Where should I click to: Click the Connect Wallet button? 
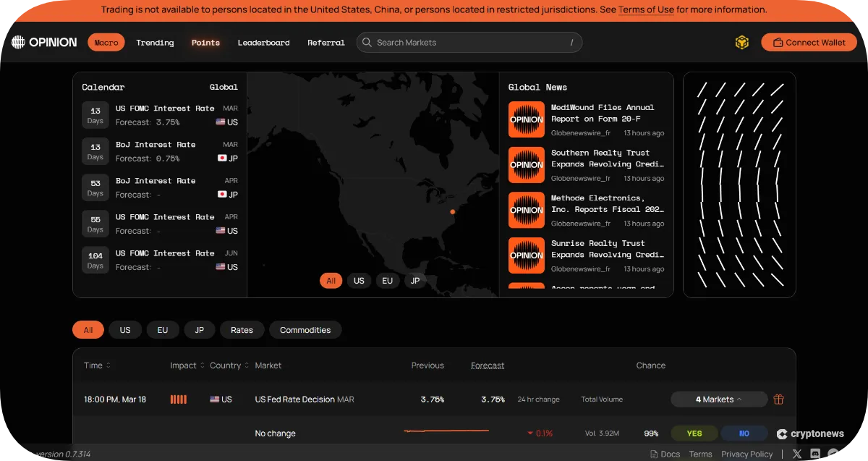(809, 43)
